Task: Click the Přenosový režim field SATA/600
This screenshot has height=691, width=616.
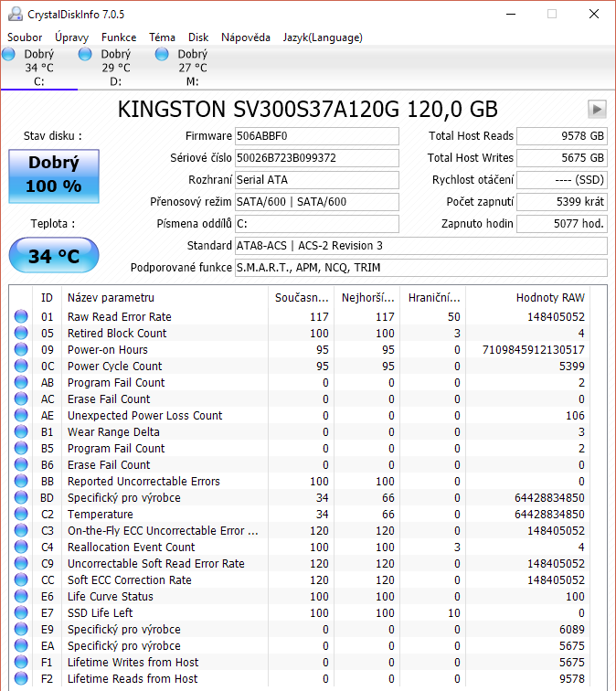Action: 317,202
